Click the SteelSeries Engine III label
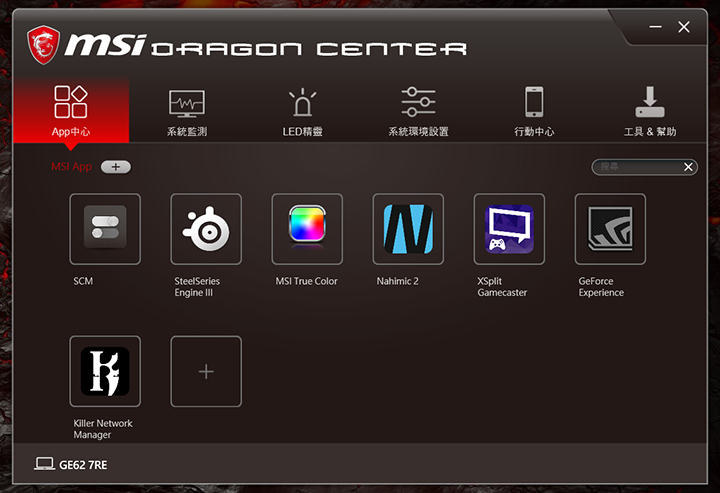The image size is (720, 493). [x=197, y=287]
